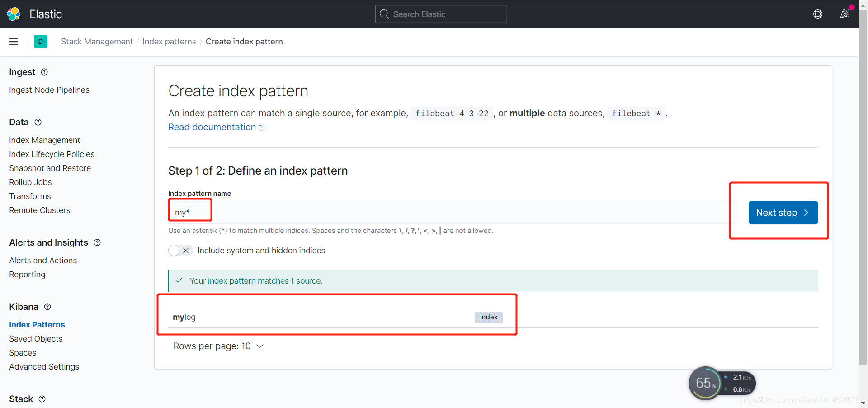The height and width of the screenshot is (408, 868).
Task: Click the pattern matches 1 source message
Action: click(x=493, y=281)
